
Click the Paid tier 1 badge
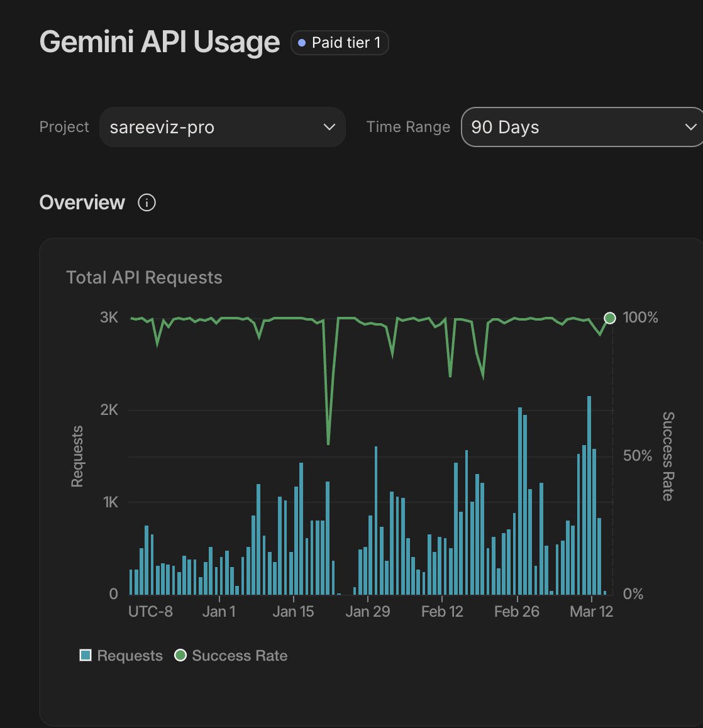coord(340,43)
